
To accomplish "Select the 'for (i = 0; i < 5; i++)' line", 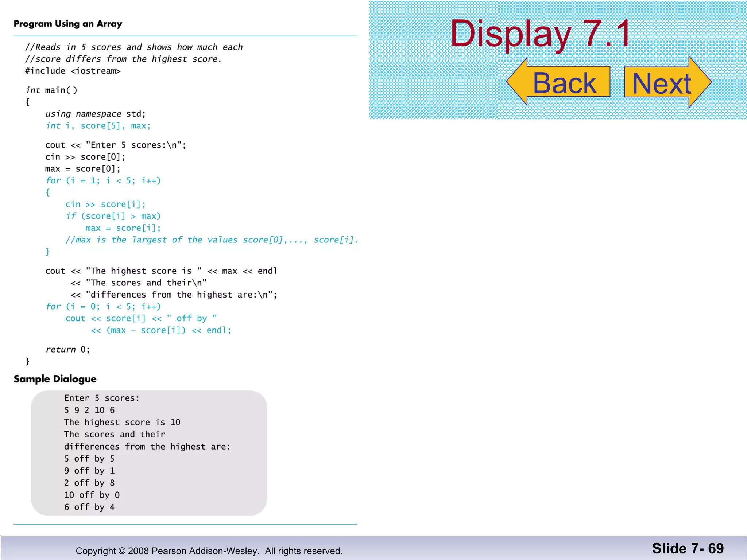I will tap(103, 306).
